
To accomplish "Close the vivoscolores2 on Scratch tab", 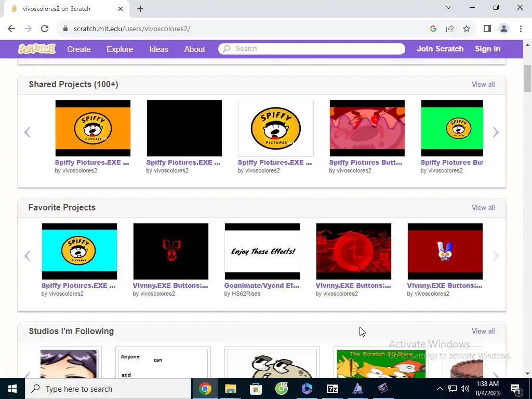I will [x=121, y=9].
